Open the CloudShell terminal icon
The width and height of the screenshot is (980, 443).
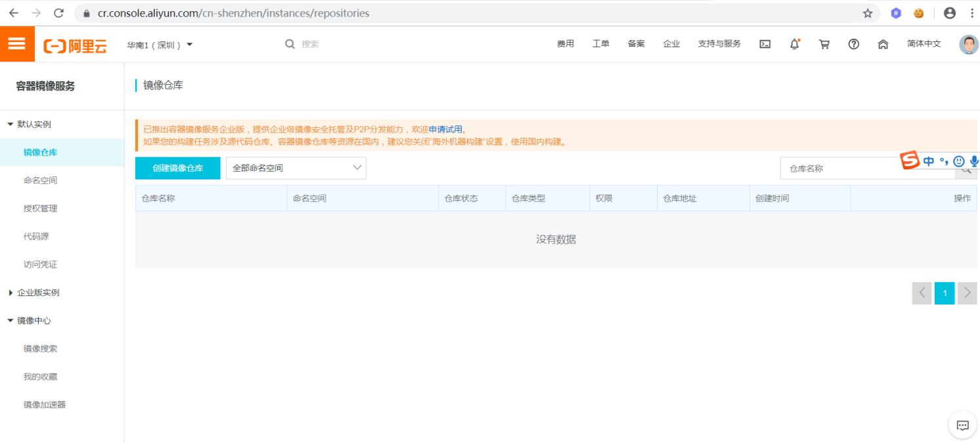pyautogui.click(x=765, y=44)
